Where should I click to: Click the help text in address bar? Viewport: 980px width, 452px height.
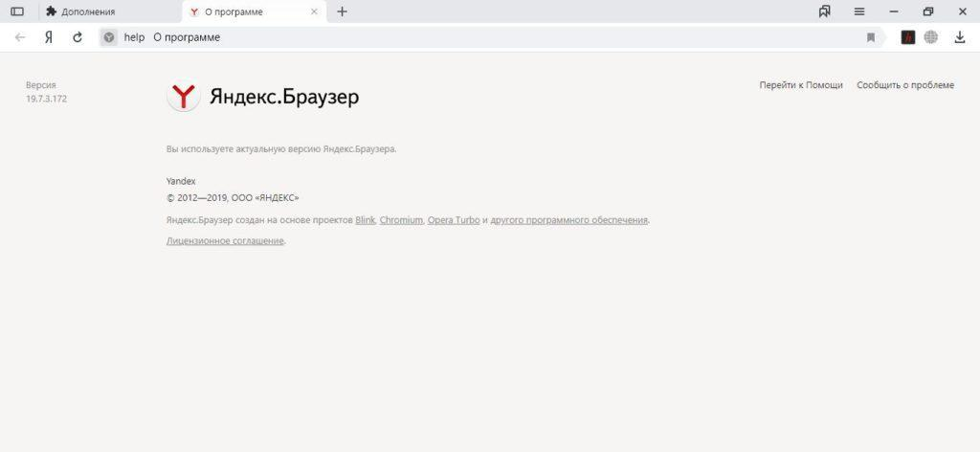[134, 37]
